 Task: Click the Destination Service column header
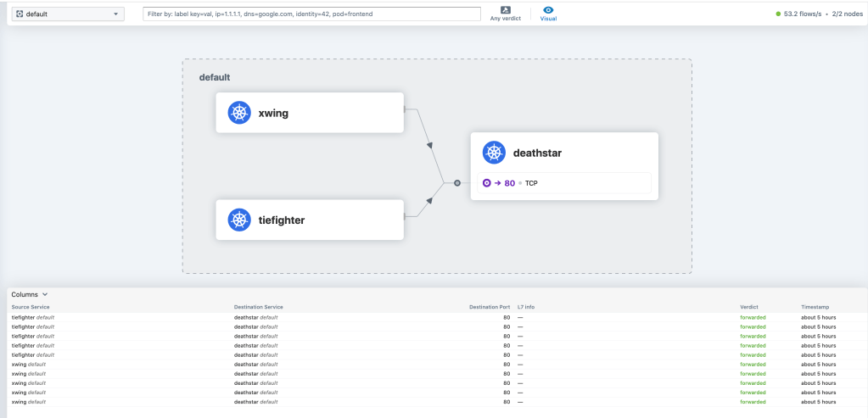258,306
